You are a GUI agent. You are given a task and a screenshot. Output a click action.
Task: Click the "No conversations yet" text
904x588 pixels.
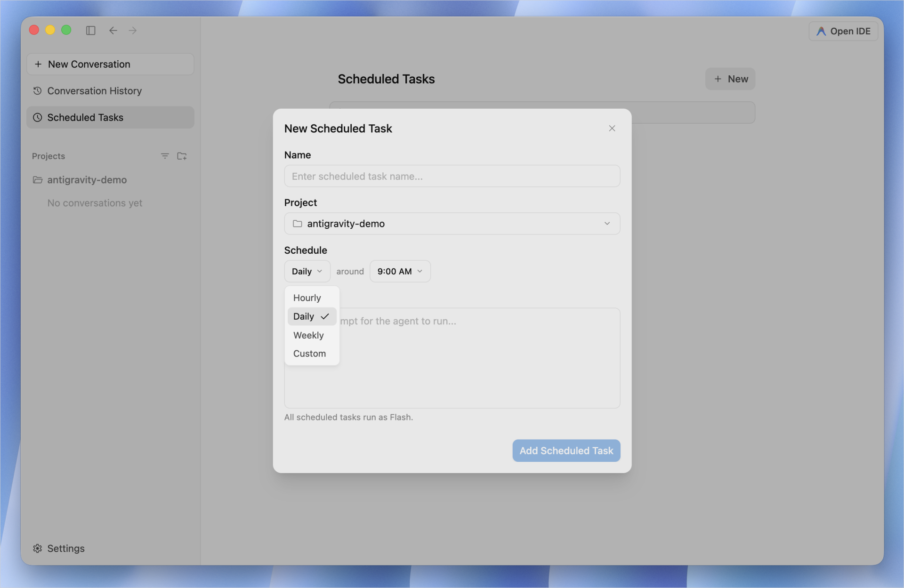pos(95,203)
